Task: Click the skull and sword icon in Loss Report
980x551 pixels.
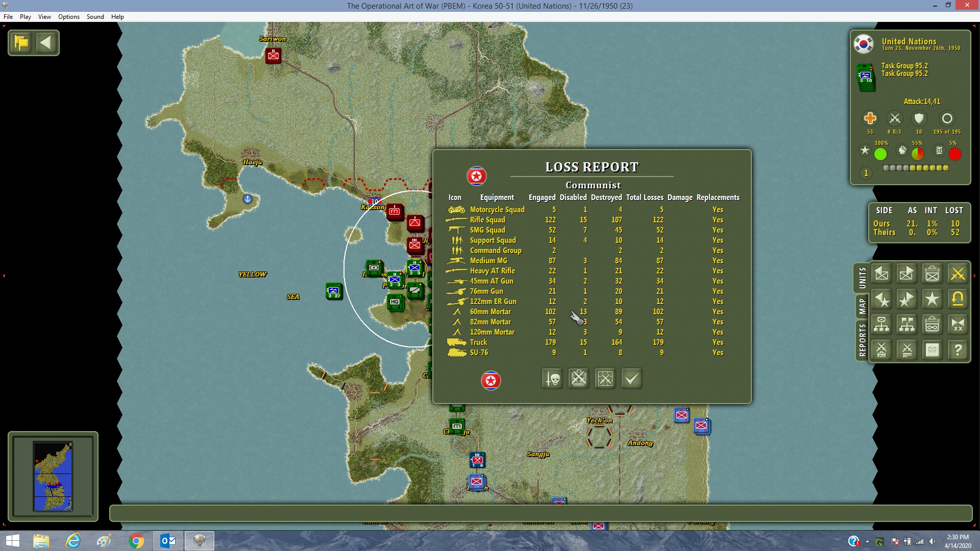Action: [552, 379]
